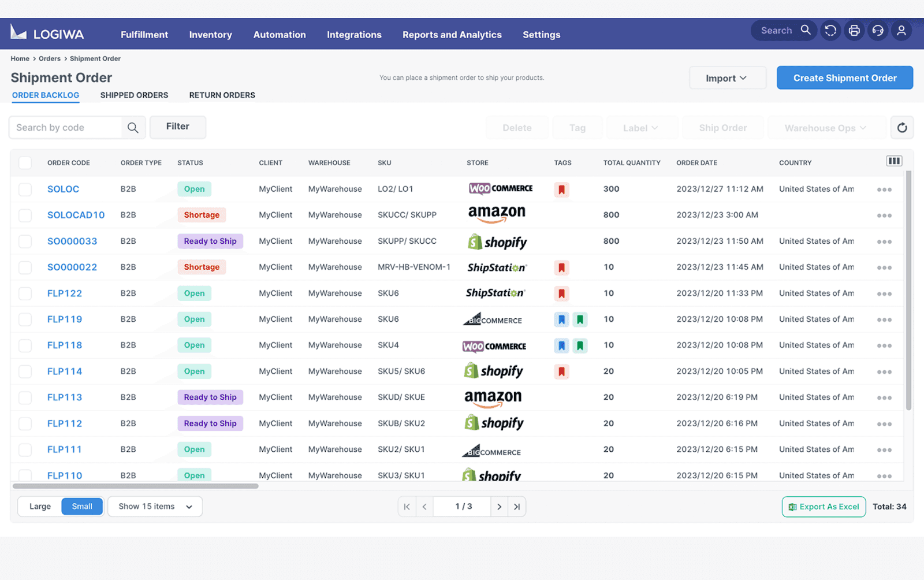Image resolution: width=924 pixels, height=580 pixels.
Task: Check the select-all checkbox in the table header
Action: 25,163
